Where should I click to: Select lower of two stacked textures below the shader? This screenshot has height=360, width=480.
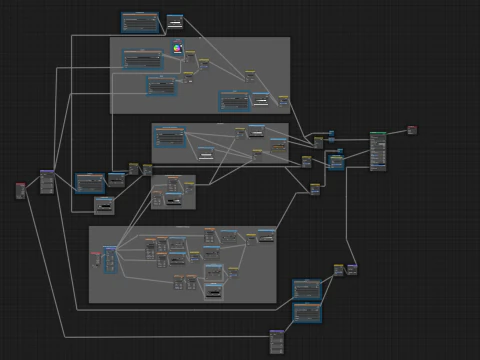click(307, 313)
